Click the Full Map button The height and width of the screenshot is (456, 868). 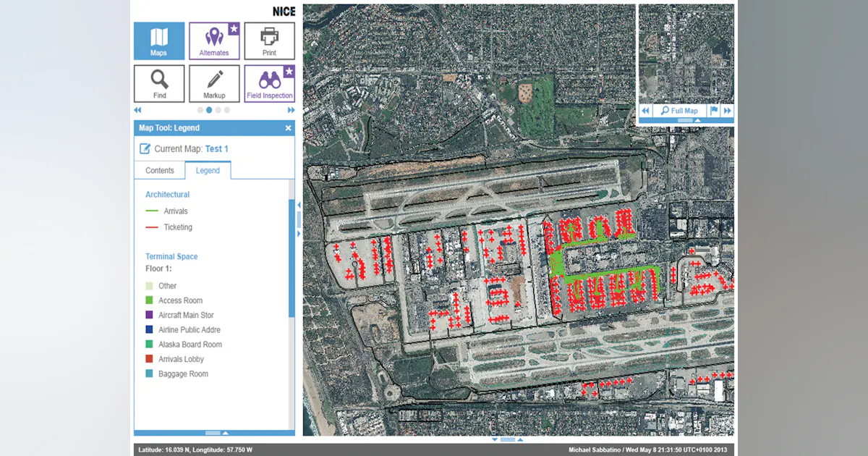[679, 111]
